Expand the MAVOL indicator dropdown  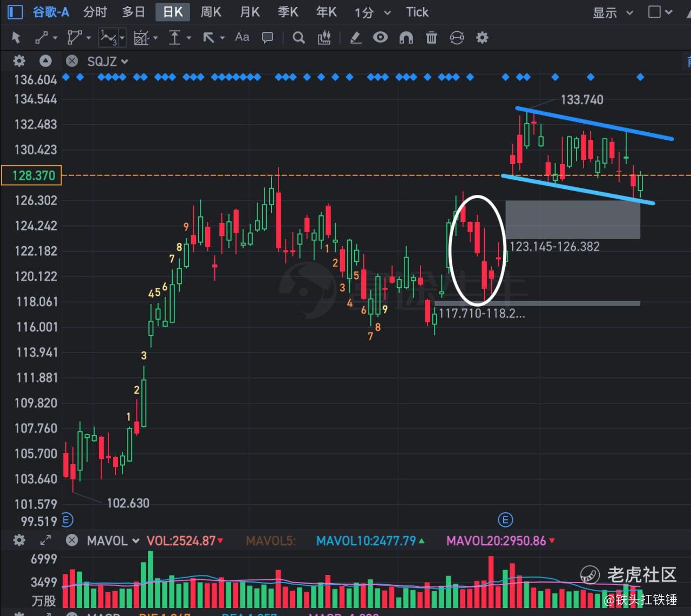point(136,540)
